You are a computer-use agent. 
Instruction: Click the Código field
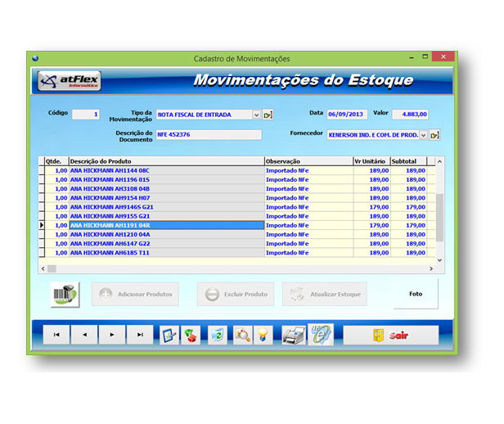[85, 115]
